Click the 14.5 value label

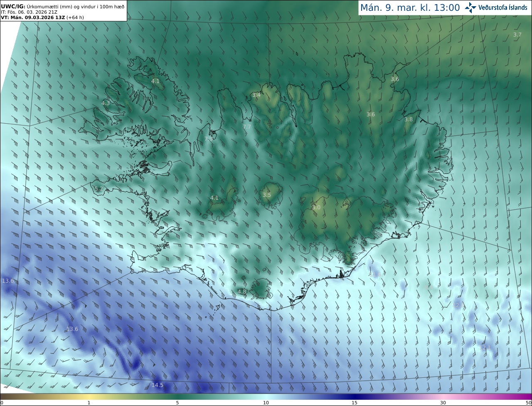point(157,385)
